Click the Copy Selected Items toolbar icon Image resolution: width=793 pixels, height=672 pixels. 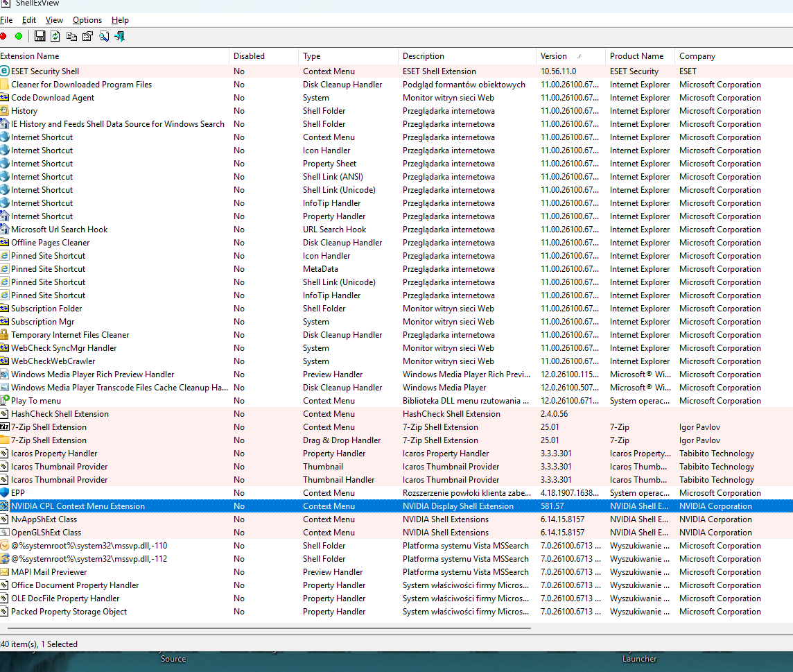point(71,36)
